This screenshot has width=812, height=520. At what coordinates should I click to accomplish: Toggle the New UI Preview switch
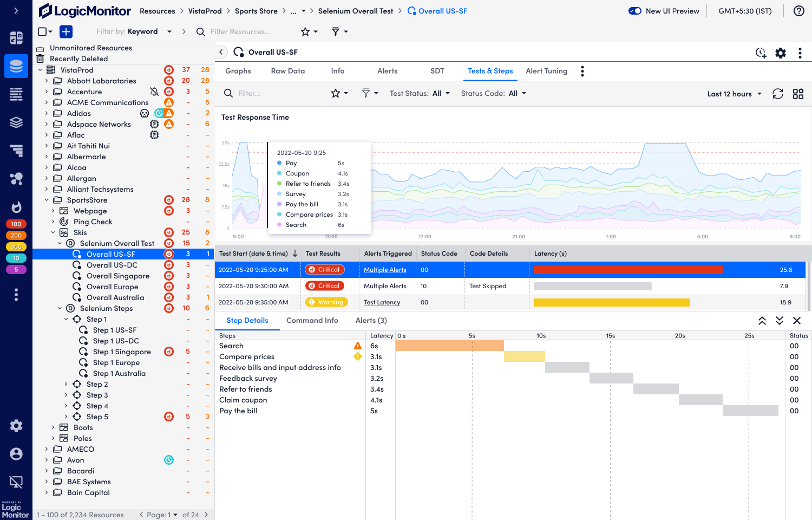click(634, 10)
